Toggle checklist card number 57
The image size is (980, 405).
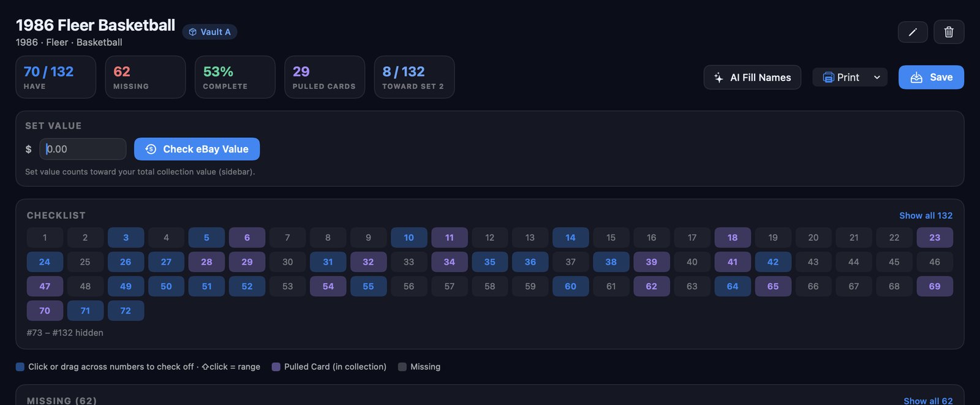click(x=449, y=286)
